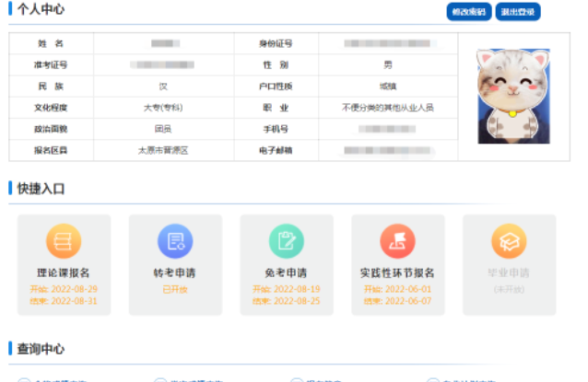Click the 身份证号 field label

(276, 44)
